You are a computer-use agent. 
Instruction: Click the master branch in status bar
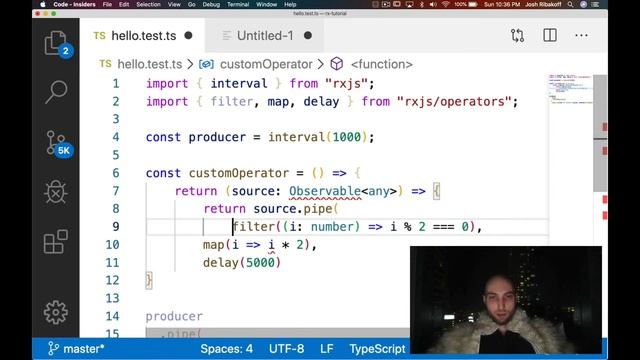pos(76,349)
